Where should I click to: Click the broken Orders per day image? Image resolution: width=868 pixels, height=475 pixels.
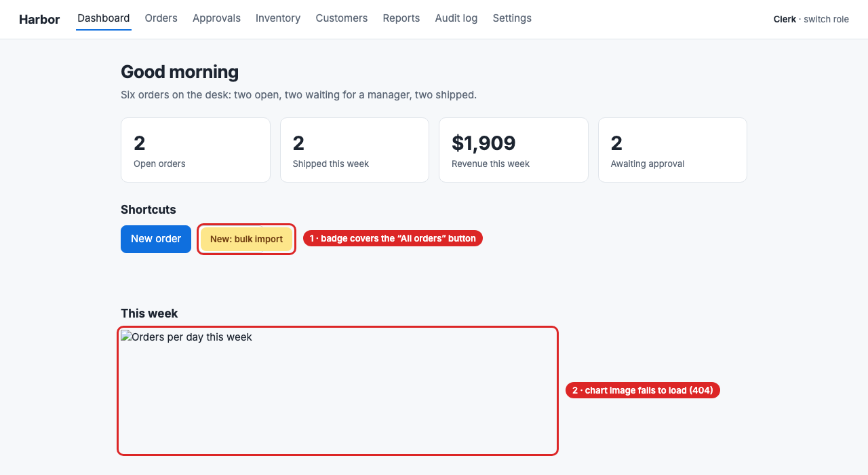coord(338,391)
